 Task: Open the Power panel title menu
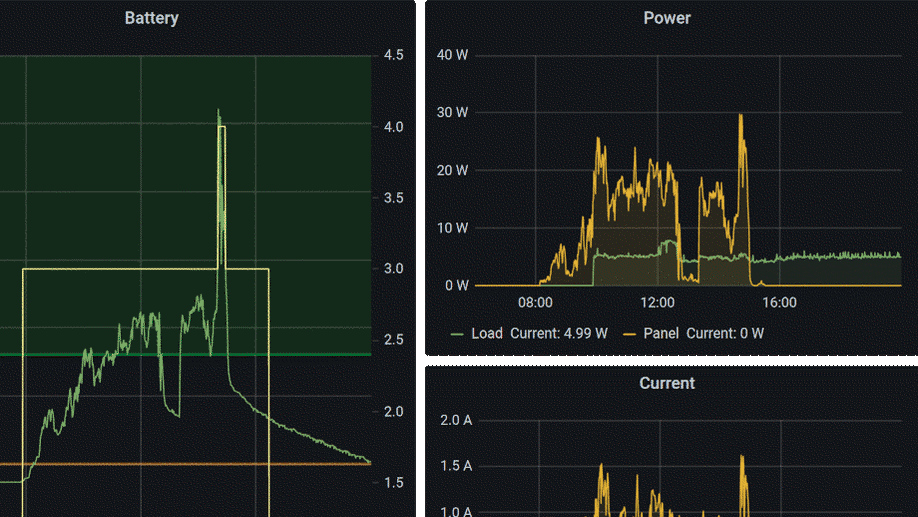[x=666, y=18]
